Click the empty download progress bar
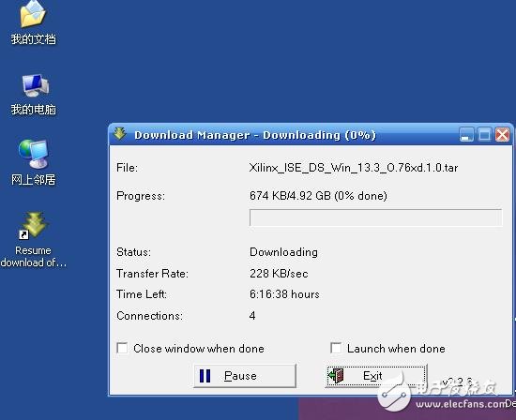The height and width of the screenshot is (420, 516). tap(376, 217)
